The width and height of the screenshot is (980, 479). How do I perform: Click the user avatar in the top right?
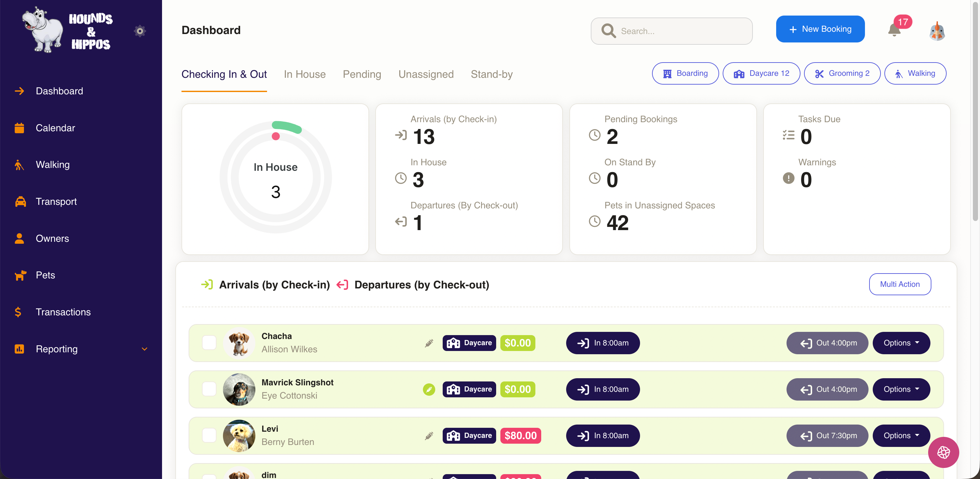click(937, 31)
